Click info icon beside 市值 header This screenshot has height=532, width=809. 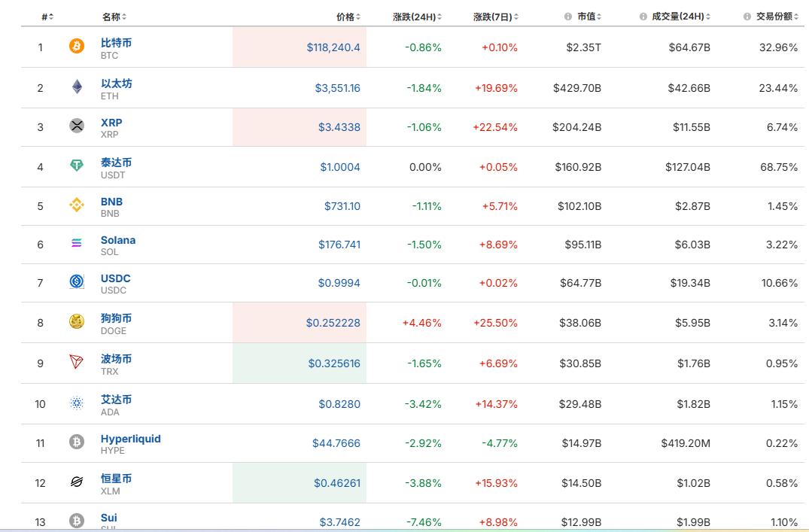[x=568, y=17]
